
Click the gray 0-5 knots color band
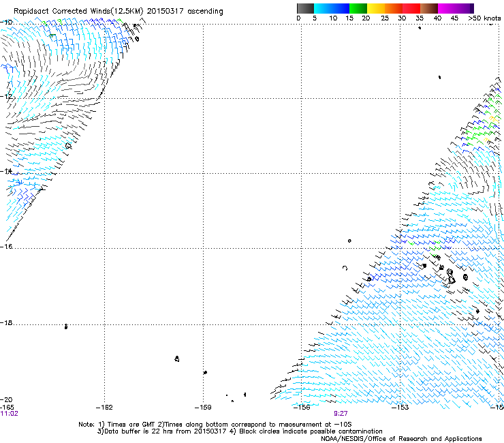[x=305, y=8]
